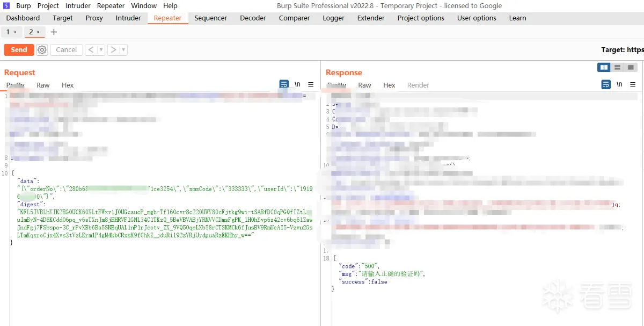
Task: Switch to the Decoder tab
Action: (253, 18)
